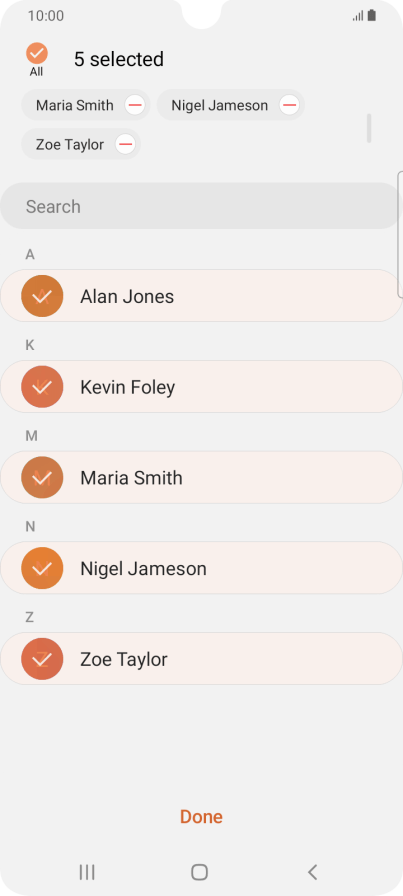403x896 pixels.
Task: Tap the Maria Smith chip label
Action: (x=74, y=105)
